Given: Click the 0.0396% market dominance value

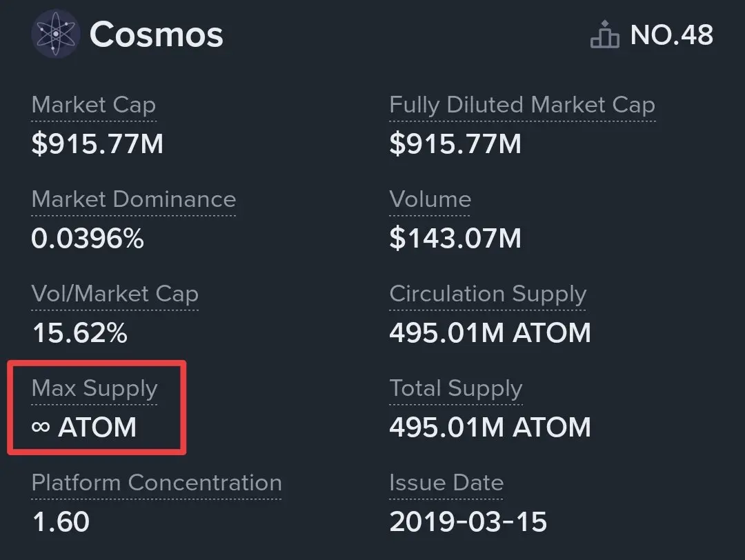Looking at the screenshot, I should (88, 239).
